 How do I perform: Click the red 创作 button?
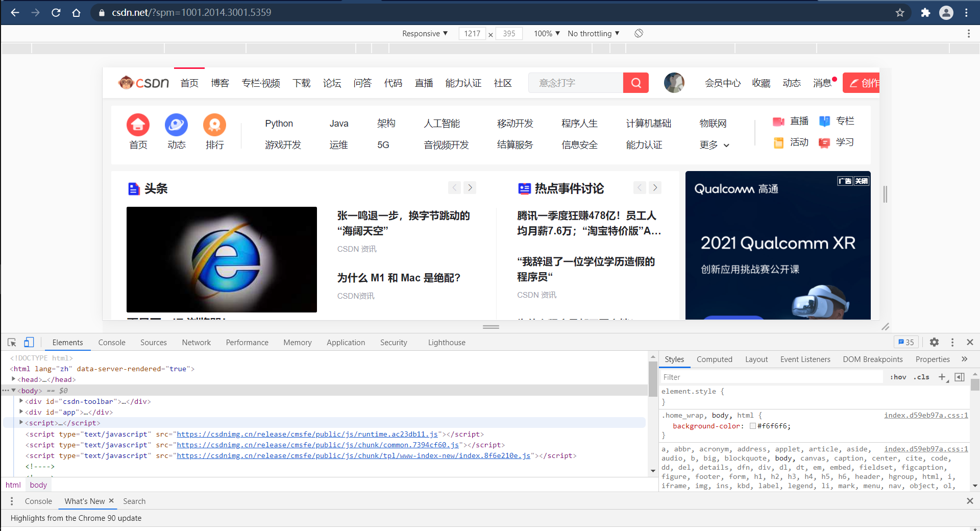pos(861,83)
